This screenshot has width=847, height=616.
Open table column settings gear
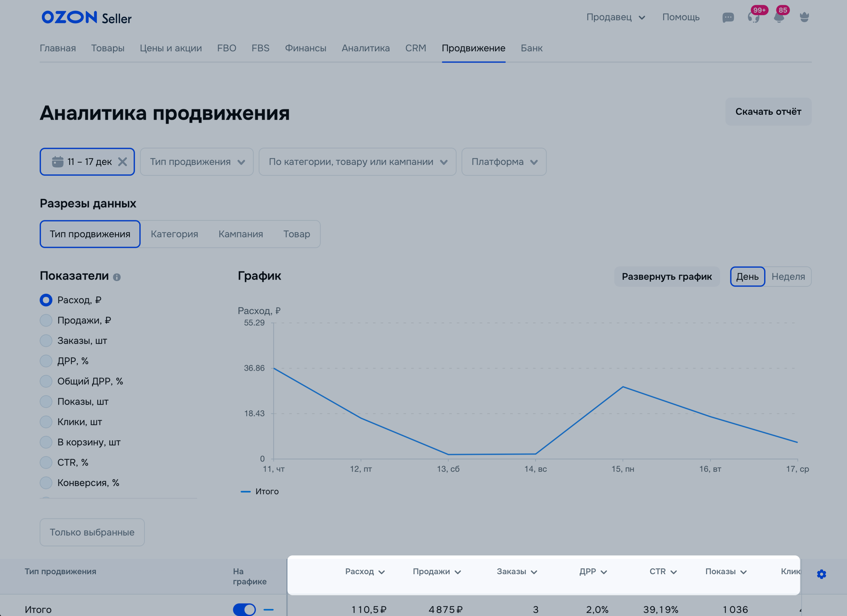(x=821, y=574)
